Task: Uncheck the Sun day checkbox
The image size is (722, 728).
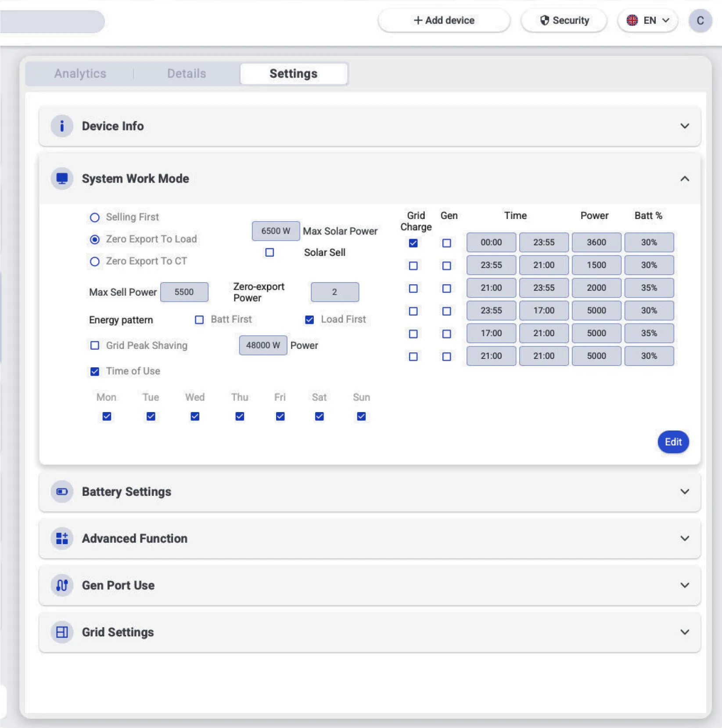Action: tap(361, 416)
